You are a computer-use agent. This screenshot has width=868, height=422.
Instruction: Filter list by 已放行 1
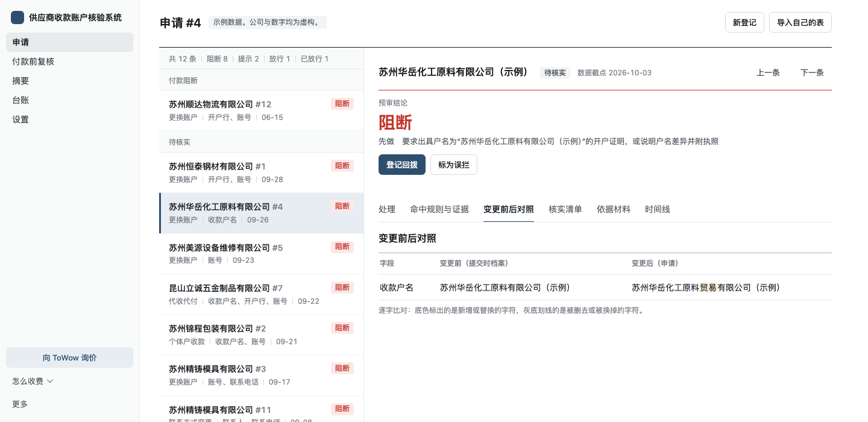(315, 59)
